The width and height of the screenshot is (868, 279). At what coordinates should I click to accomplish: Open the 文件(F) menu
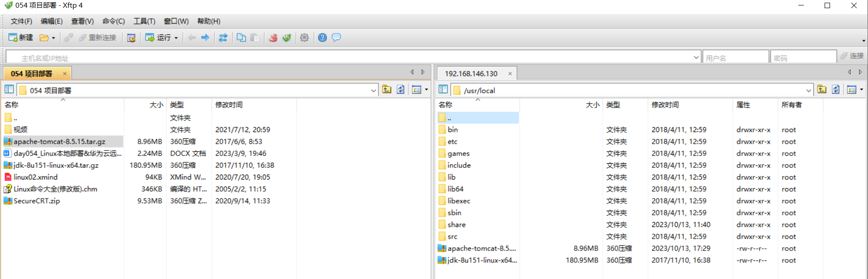tap(21, 21)
